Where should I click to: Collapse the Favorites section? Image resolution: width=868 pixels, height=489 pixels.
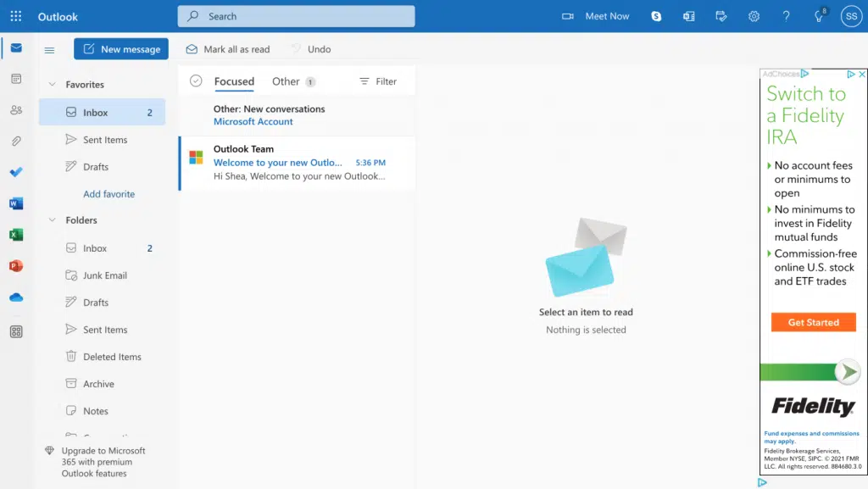pos(52,85)
